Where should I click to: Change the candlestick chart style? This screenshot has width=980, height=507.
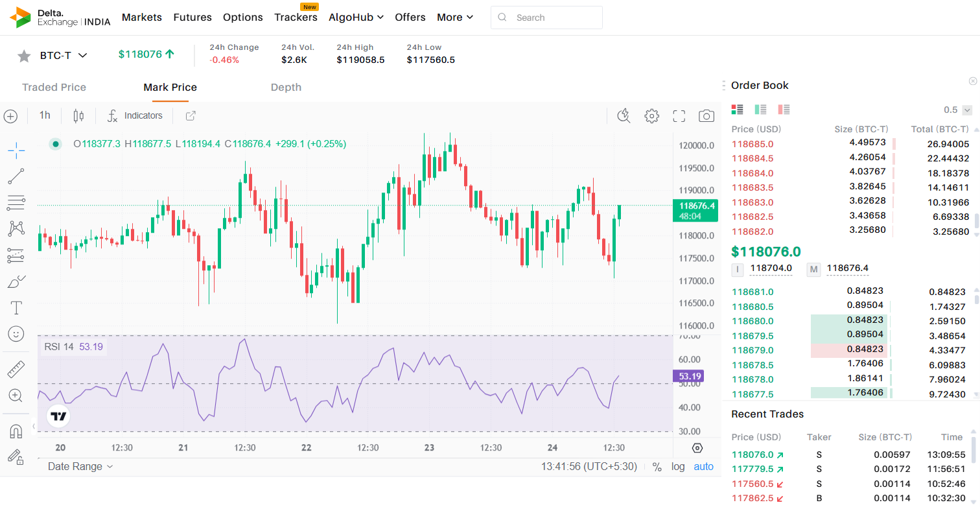78,116
